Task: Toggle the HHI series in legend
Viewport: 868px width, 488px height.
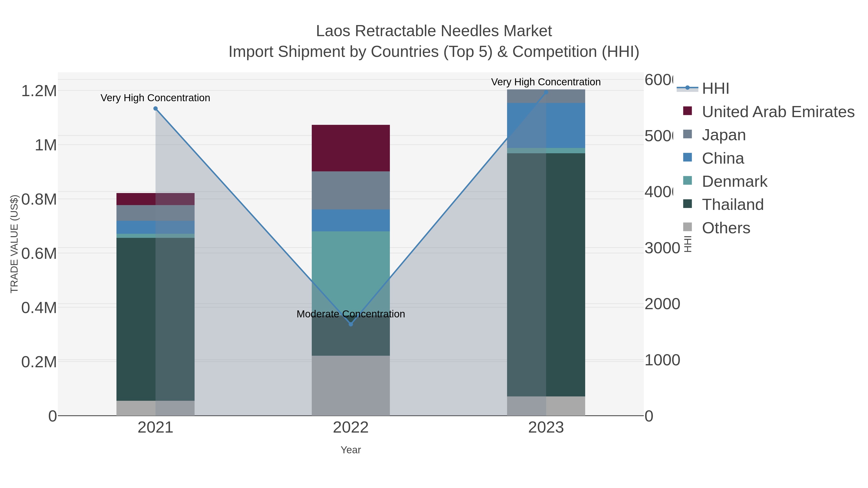Action: click(x=703, y=89)
